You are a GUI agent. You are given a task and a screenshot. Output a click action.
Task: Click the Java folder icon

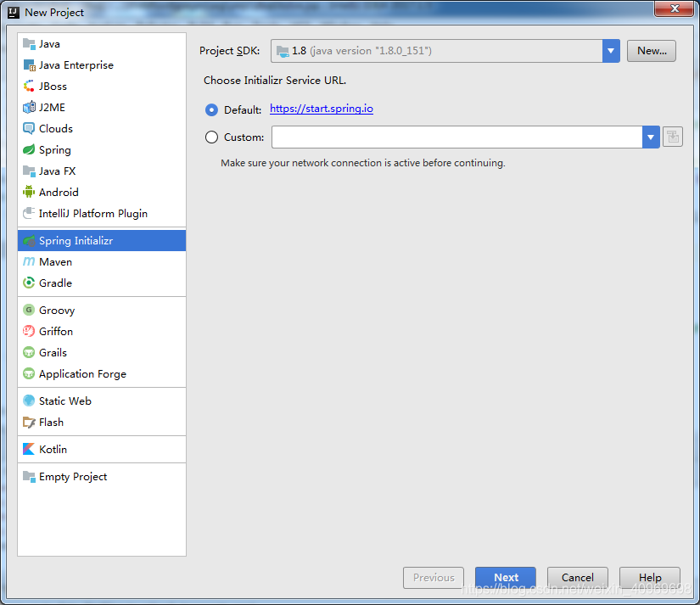tap(29, 44)
